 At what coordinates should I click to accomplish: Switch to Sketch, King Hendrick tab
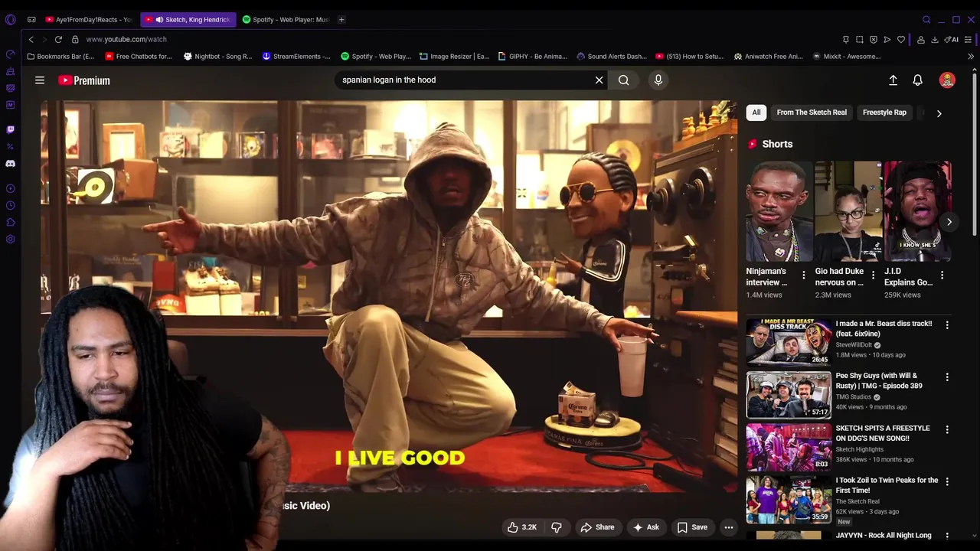coord(188,19)
